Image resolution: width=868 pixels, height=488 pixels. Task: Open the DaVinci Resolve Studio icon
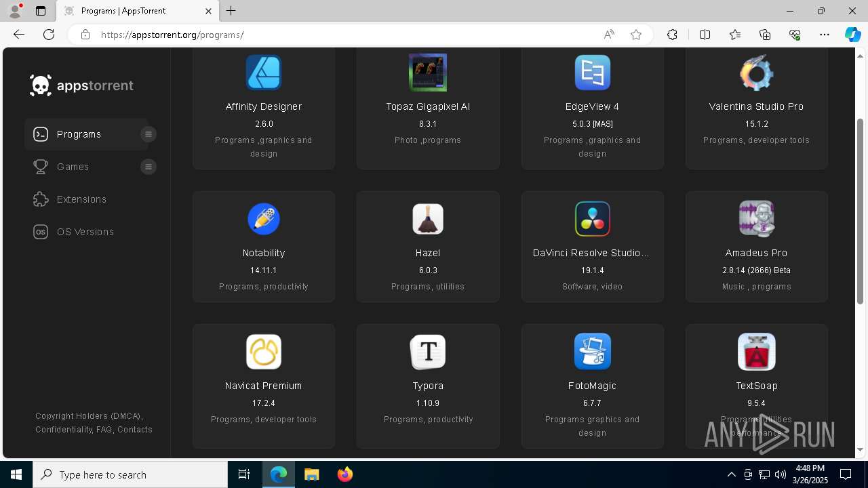592,219
